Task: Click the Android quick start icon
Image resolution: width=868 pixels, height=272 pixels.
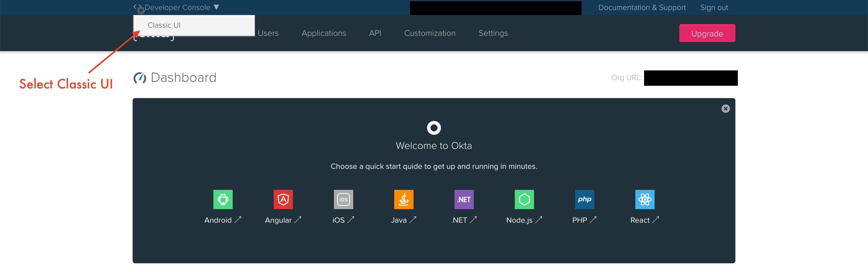Action: (x=223, y=199)
